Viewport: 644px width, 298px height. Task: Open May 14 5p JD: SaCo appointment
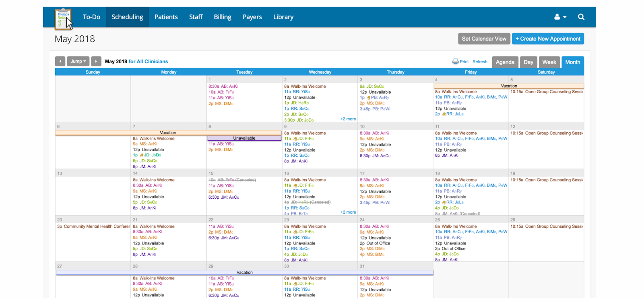(145, 202)
